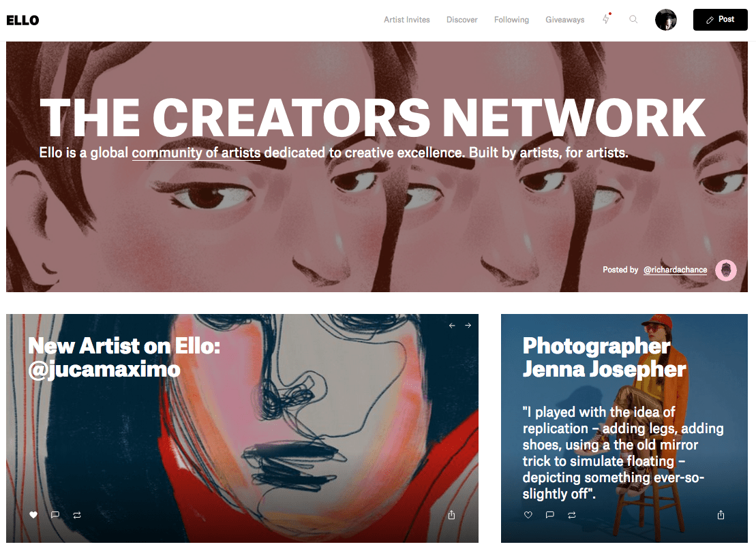Image resolution: width=756 pixels, height=551 pixels.
Task: Open the user profile avatar
Action: (666, 20)
